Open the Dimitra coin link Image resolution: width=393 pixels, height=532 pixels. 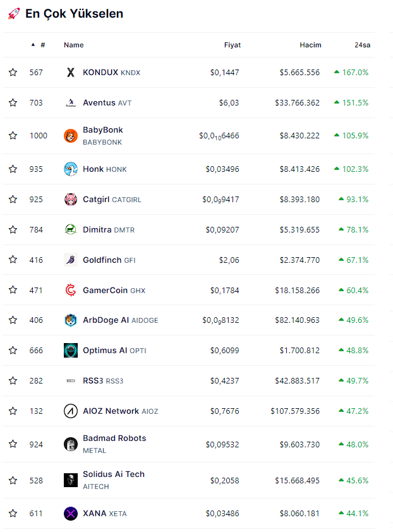point(97,229)
